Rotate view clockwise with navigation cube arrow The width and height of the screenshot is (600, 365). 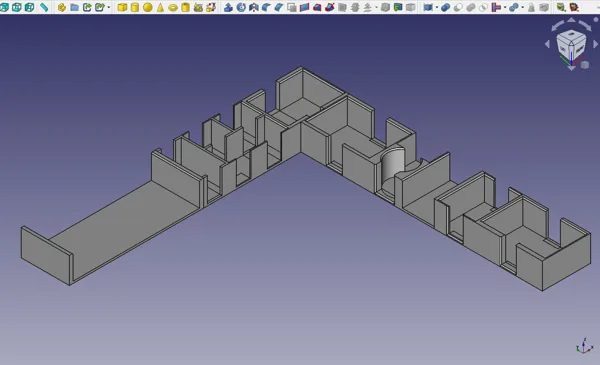click(x=585, y=25)
